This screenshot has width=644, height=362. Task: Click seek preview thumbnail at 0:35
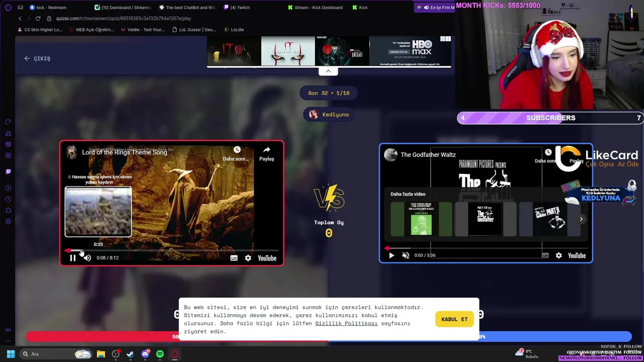98,212
